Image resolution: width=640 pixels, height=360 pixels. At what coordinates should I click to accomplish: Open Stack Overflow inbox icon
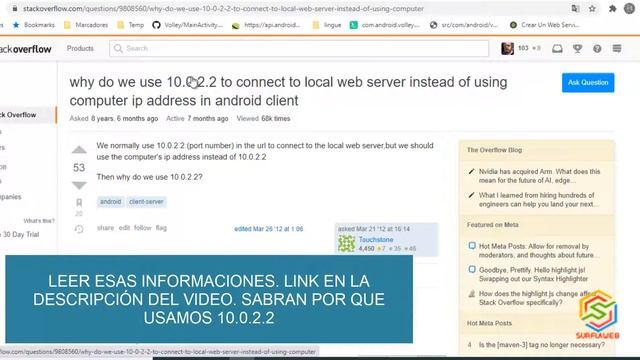[x=557, y=49]
